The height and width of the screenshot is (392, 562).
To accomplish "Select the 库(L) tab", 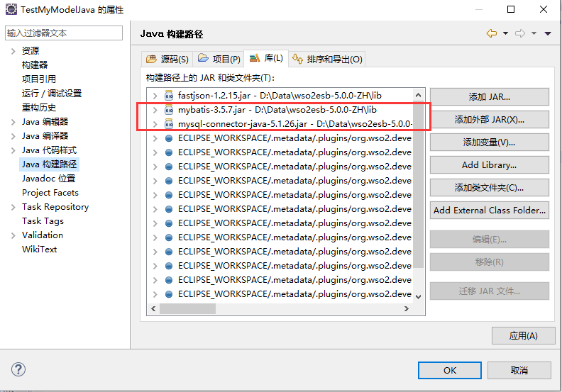I will tap(266, 58).
